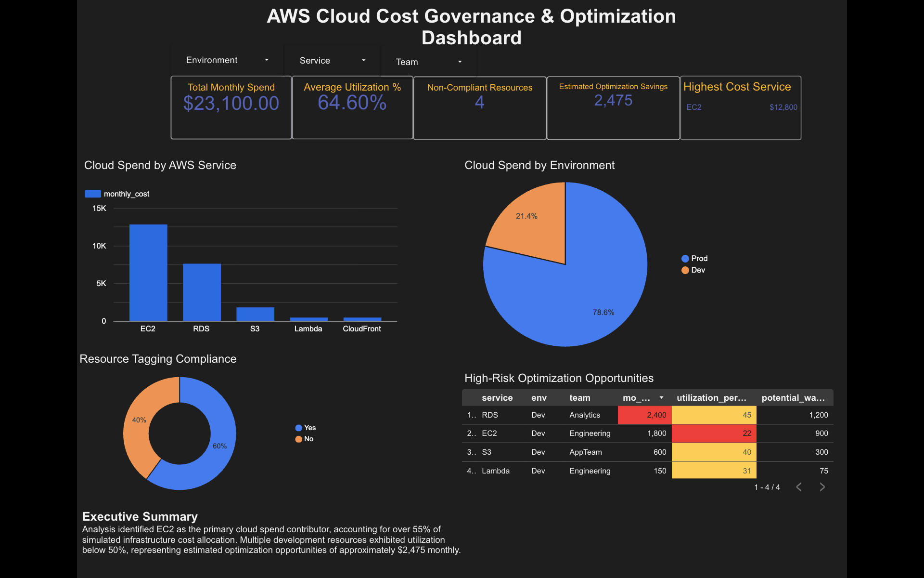Go to previous table page arrow
This screenshot has width=924, height=578.
click(x=799, y=487)
